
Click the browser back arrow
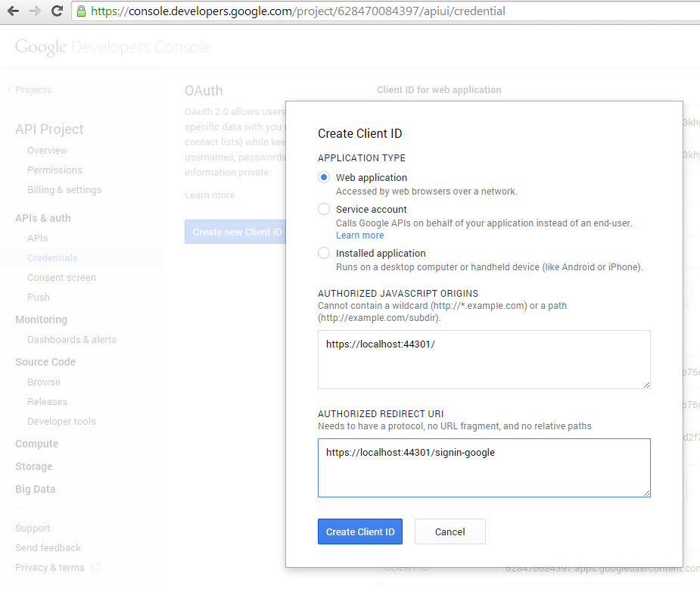[14, 11]
